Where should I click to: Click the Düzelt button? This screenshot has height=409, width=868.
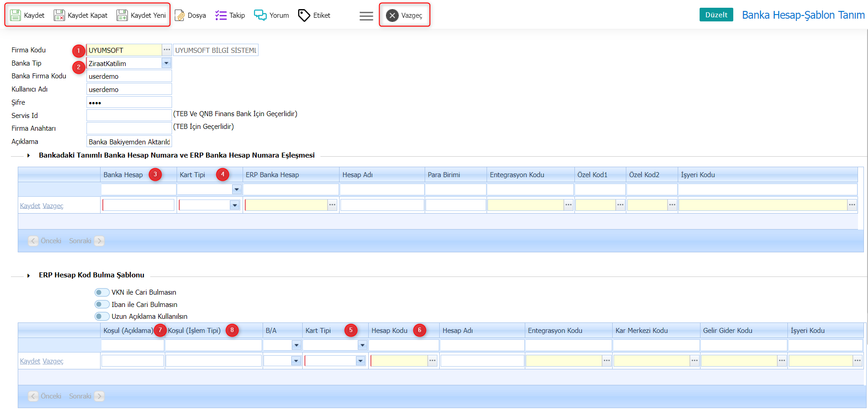click(716, 15)
